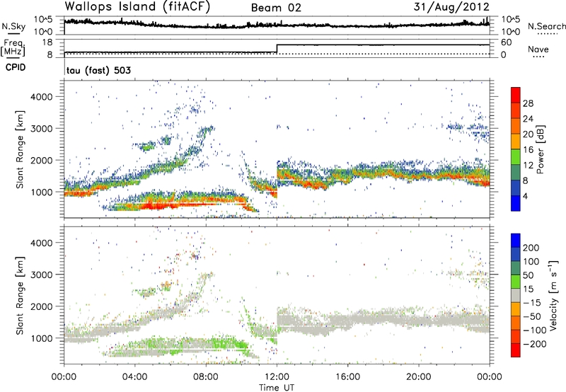Click the 'Velocity [m s-1]' colorbar title
This screenshot has height=392, width=566.
tap(553, 295)
